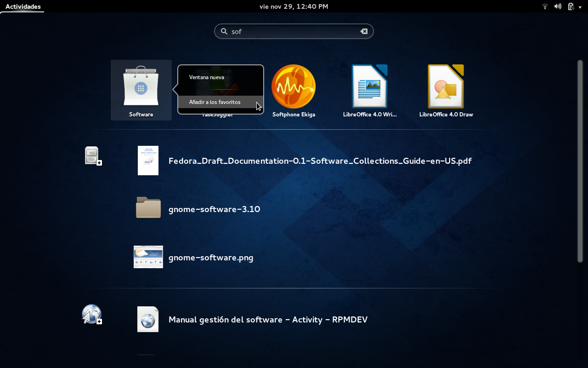Screen dimensions: 588x368
Task: Click Manual gestión del software result text
Action: click(x=268, y=319)
